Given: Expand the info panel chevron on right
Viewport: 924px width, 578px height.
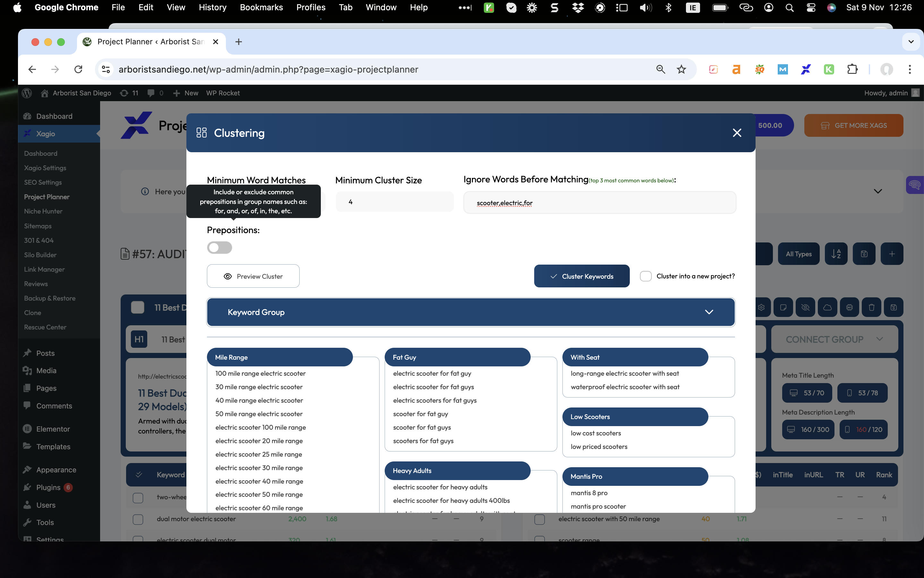Looking at the screenshot, I should [x=878, y=191].
